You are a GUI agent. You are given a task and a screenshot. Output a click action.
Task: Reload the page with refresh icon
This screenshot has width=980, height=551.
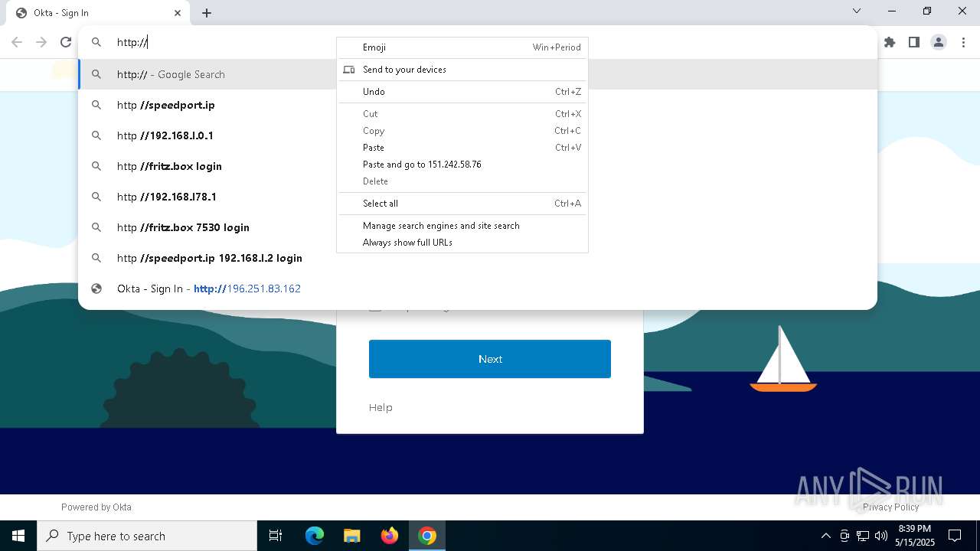pyautogui.click(x=66, y=43)
